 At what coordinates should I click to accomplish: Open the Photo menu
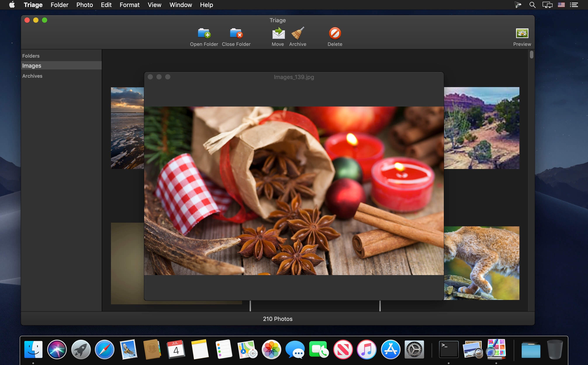(85, 5)
